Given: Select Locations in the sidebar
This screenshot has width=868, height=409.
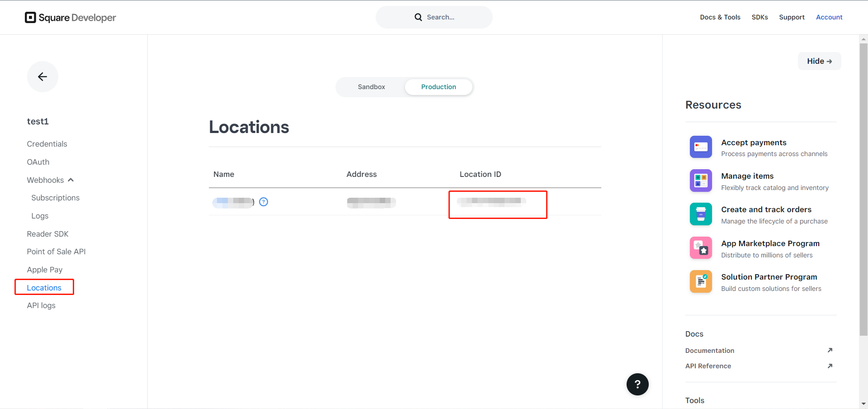Looking at the screenshot, I should [44, 288].
